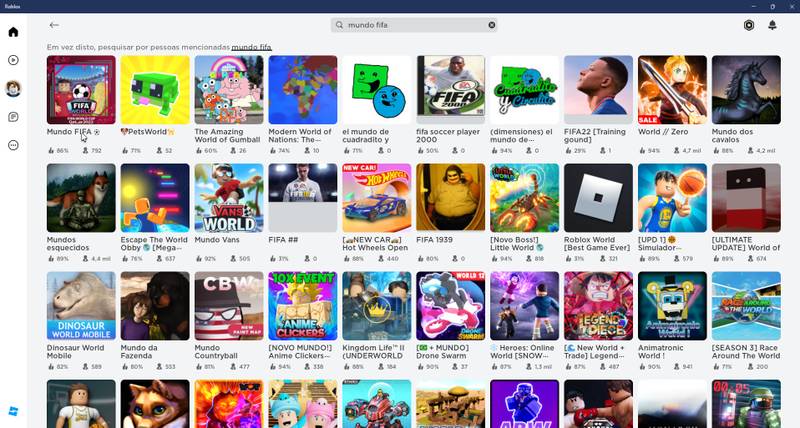The width and height of the screenshot is (800, 428).
Task: Open Modern World of Nations thumbnail
Action: coord(303,90)
